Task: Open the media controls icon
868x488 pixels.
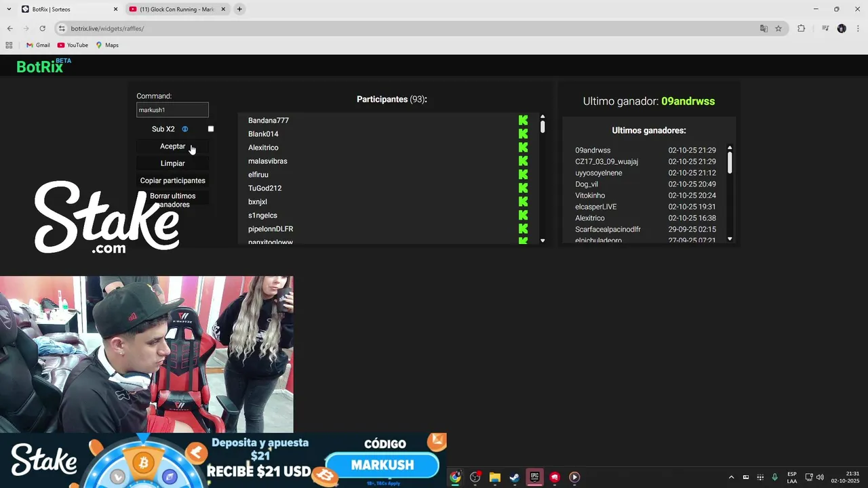Action: pyautogui.click(x=825, y=28)
